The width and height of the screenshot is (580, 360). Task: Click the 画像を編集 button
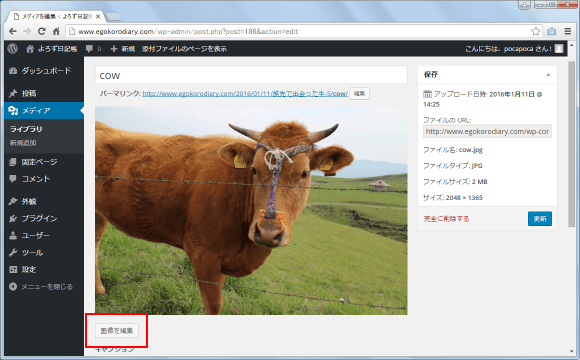pos(117,331)
